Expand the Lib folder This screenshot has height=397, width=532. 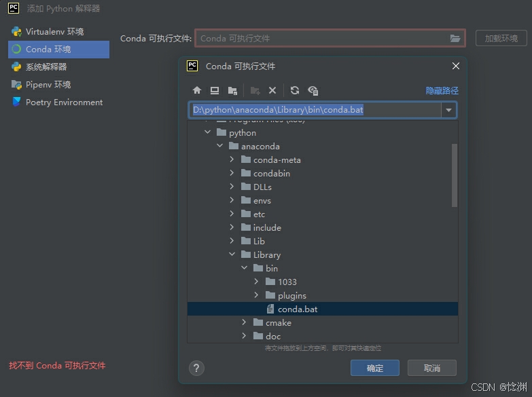point(232,241)
